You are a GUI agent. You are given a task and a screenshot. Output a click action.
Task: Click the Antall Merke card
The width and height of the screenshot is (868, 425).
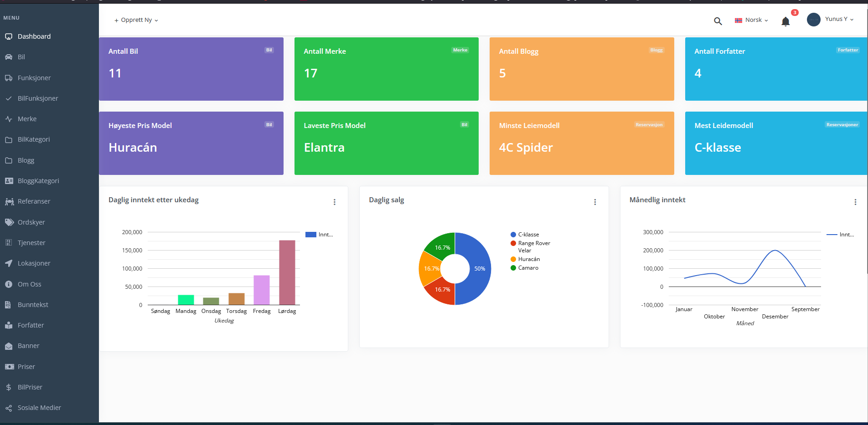pos(386,69)
